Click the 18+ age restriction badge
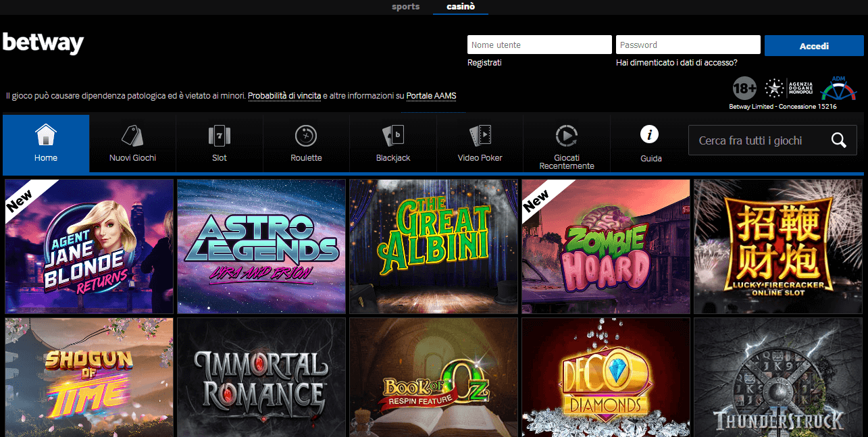Screen dimensions: 868x437 [744, 88]
